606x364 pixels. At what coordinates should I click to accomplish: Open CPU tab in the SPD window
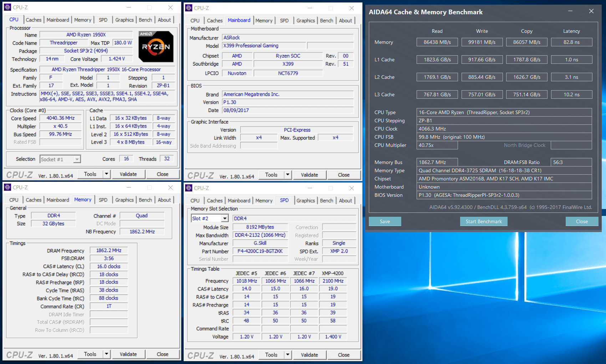click(195, 201)
